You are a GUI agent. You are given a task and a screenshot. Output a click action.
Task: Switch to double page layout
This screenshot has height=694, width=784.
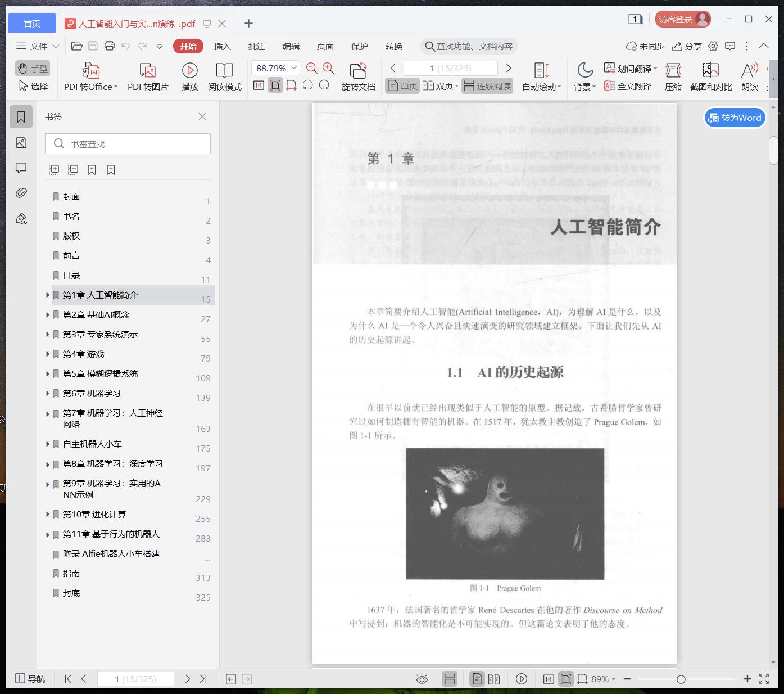click(x=441, y=86)
